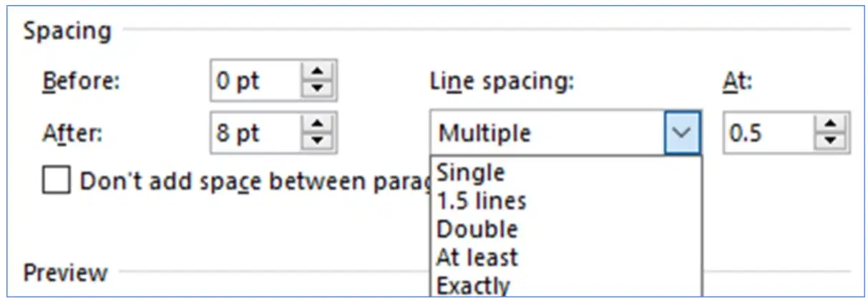Decrease the At value with down arrow
The height and width of the screenshot is (301, 868).
(831, 143)
